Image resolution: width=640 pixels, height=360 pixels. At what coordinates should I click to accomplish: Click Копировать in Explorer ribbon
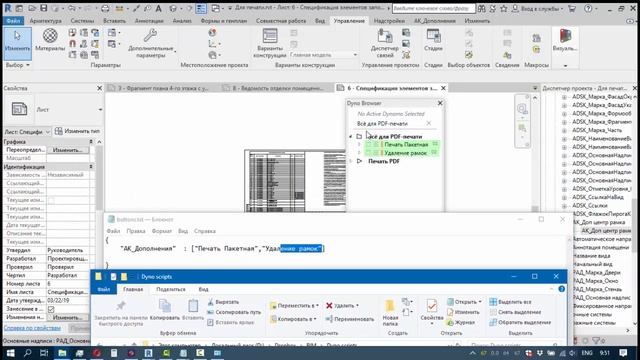(x=165, y=309)
